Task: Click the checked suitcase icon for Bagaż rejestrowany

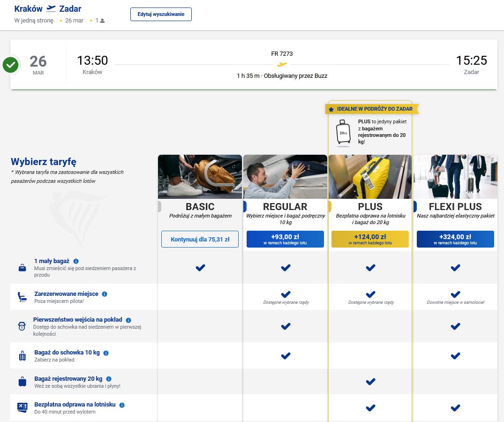Action: [x=22, y=382]
